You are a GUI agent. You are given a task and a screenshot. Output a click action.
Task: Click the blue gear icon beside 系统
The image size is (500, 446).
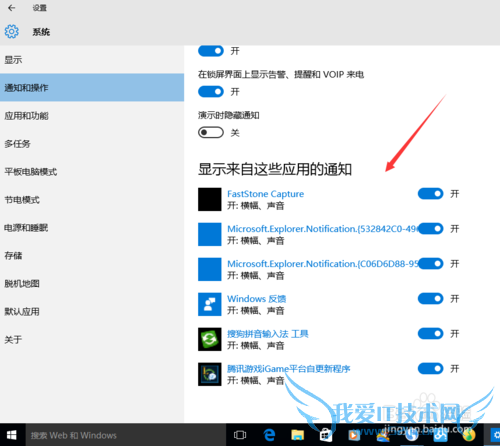pyautogui.click(x=12, y=32)
